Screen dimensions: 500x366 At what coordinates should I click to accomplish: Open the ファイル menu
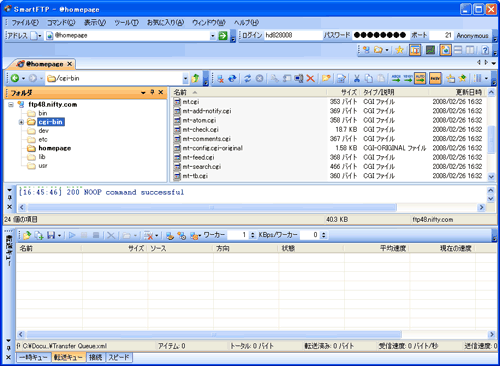(x=25, y=23)
